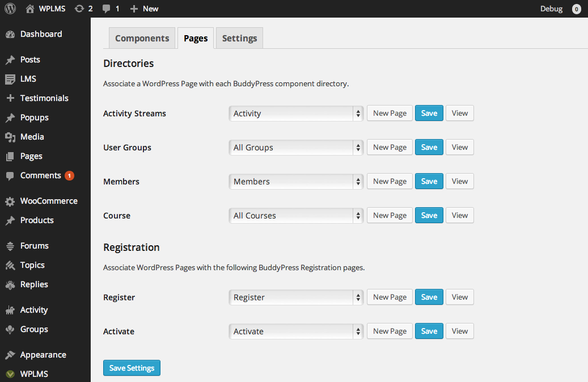Screen dimensions: 588x382
Task: View the Members page
Action: coord(460,181)
